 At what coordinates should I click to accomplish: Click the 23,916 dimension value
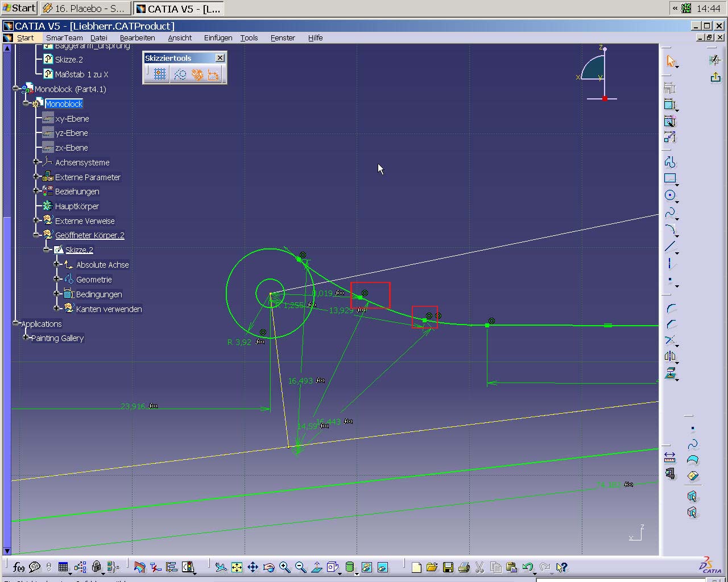click(133, 406)
